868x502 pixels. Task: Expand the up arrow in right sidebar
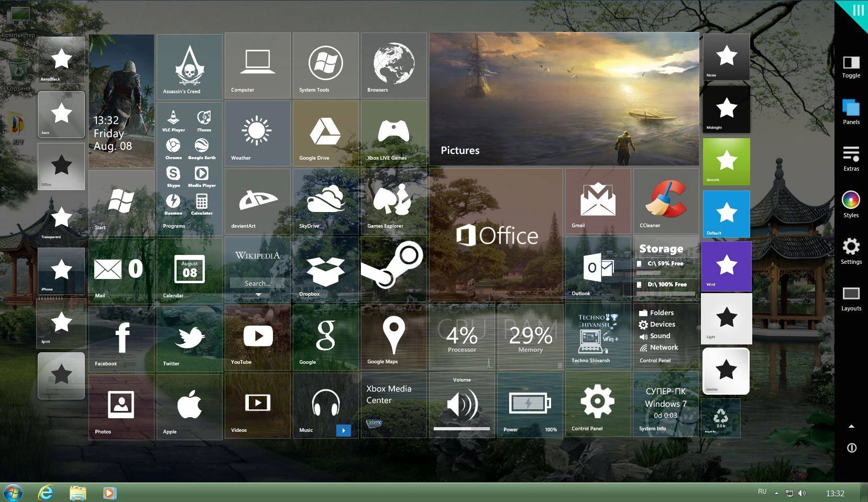[852, 426]
